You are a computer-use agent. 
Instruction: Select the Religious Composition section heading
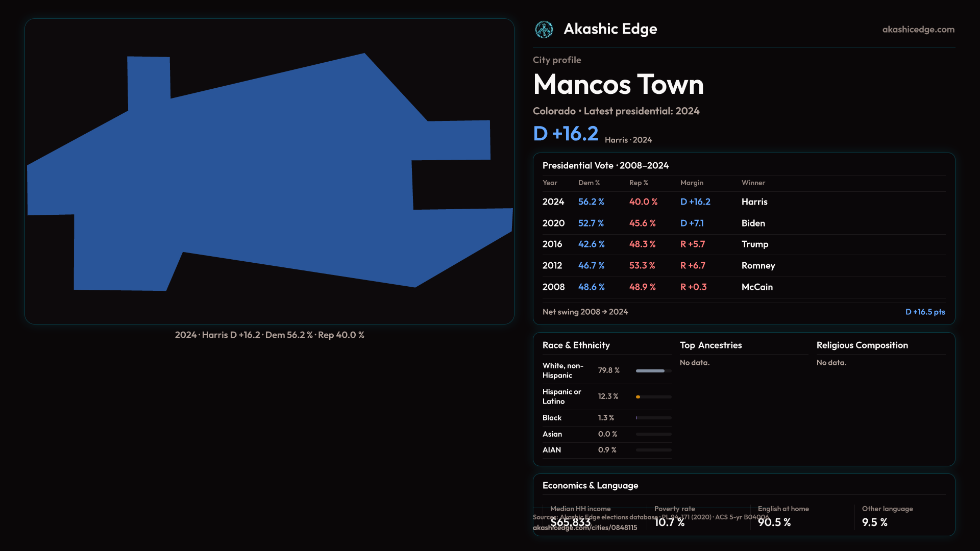tap(862, 345)
